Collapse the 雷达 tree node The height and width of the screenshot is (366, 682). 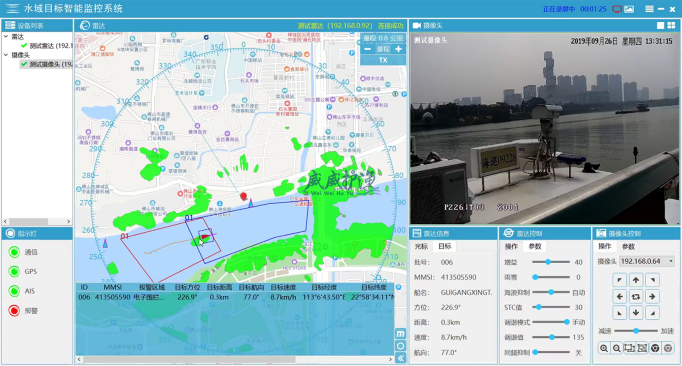pos(6,37)
